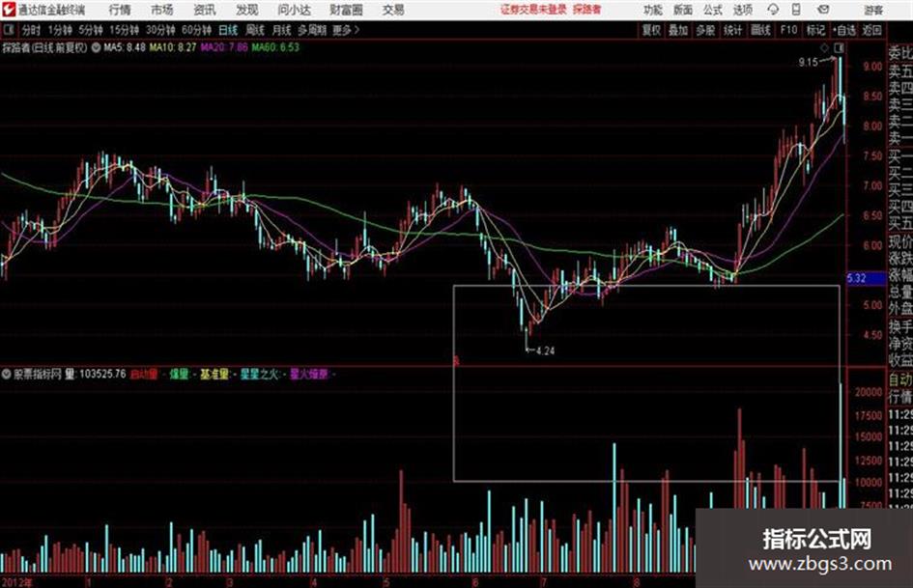Click the 多股 multi-stock button
This screenshot has width=913, height=588.
click(705, 30)
